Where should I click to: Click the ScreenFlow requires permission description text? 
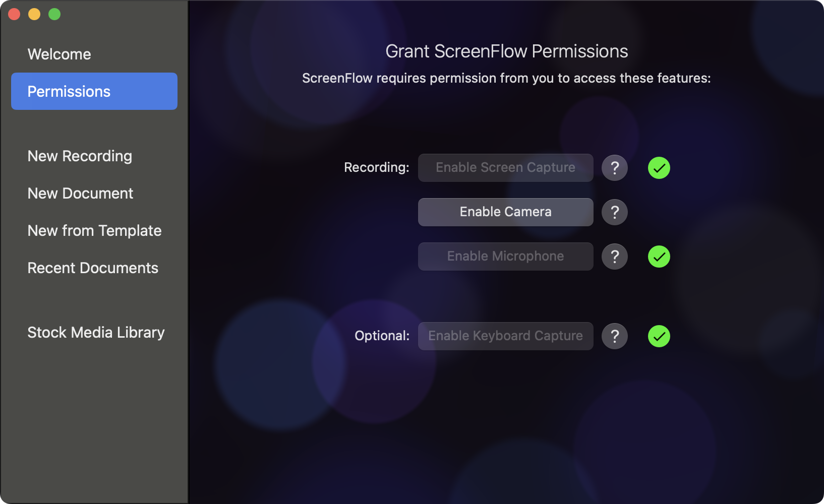(506, 78)
